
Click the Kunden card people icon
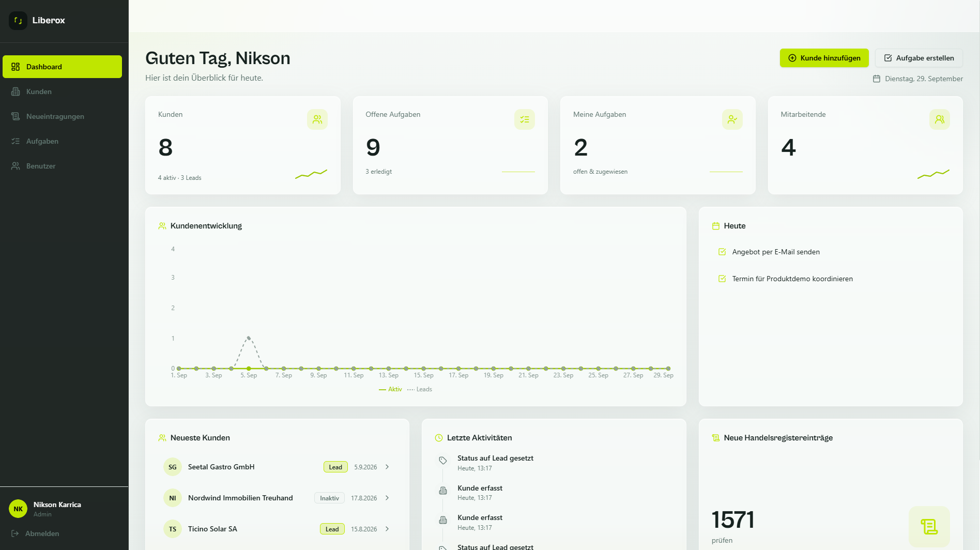click(x=317, y=119)
